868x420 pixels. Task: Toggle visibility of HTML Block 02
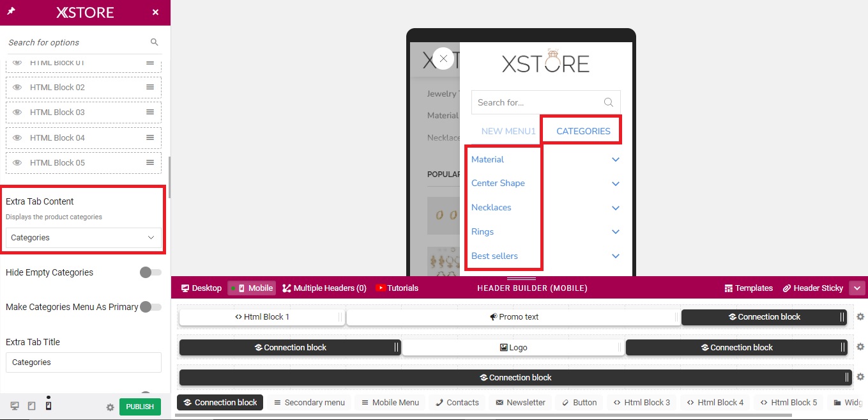coord(17,87)
